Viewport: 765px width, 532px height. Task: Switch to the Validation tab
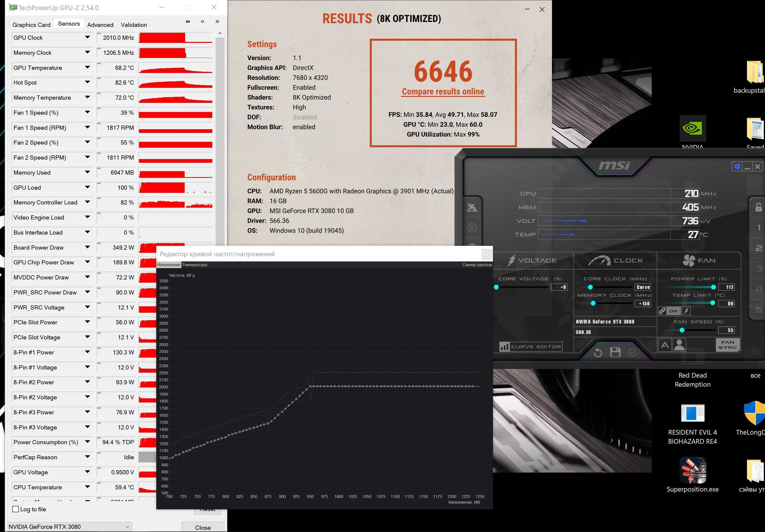(134, 25)
